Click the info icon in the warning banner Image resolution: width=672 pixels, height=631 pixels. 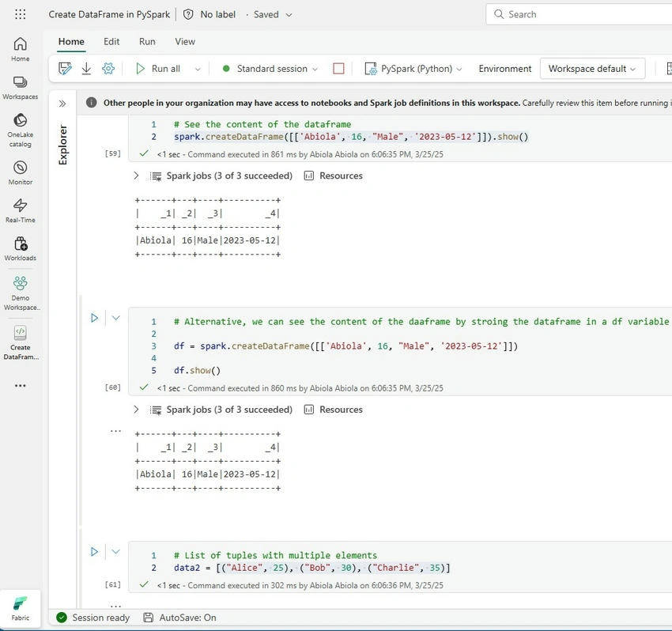pos(91,103)
